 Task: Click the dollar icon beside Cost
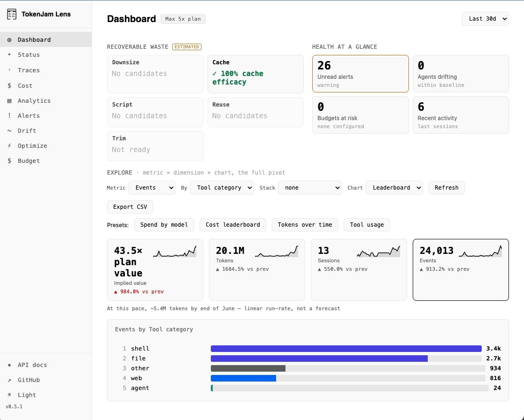[9, 85]
